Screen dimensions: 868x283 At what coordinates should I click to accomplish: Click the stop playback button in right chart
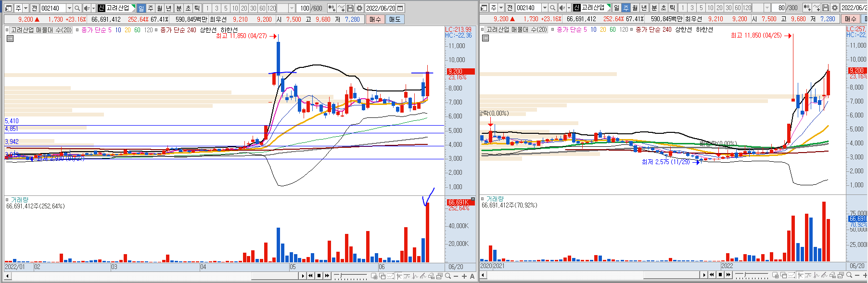pos(720,275)
